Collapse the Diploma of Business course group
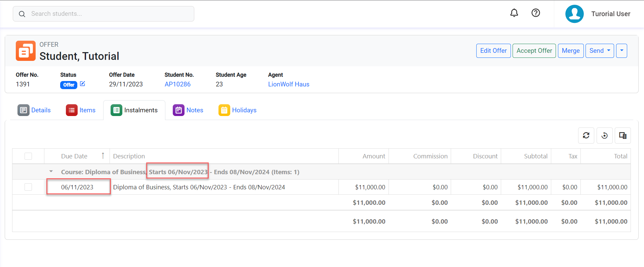This screenshot has width=644, height=267. tap(51, 171)
